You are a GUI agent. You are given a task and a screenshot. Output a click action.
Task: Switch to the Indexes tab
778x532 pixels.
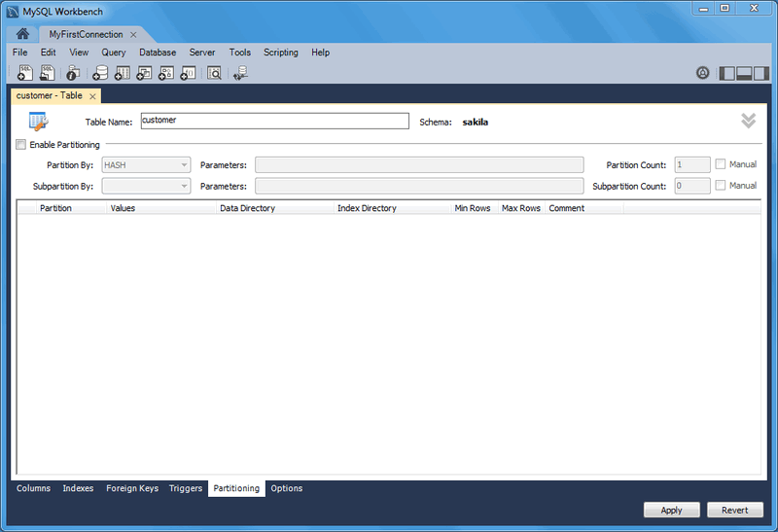click(78, 488)
